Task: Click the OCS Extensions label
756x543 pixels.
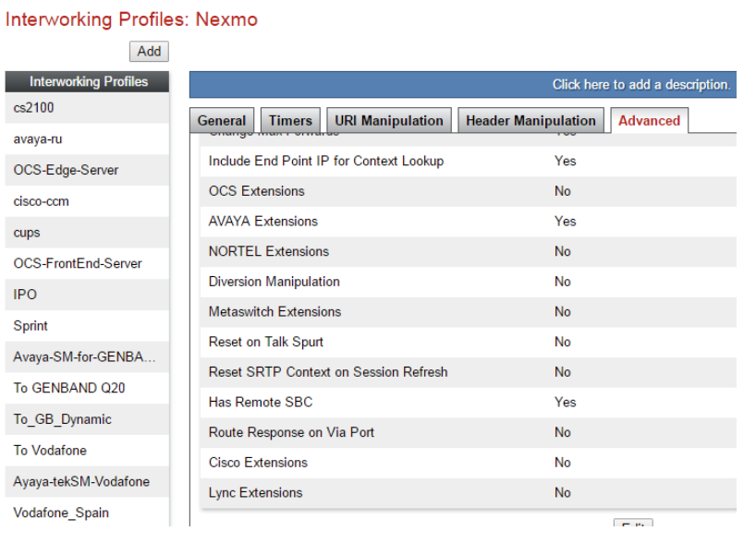Action: point(257,191)
